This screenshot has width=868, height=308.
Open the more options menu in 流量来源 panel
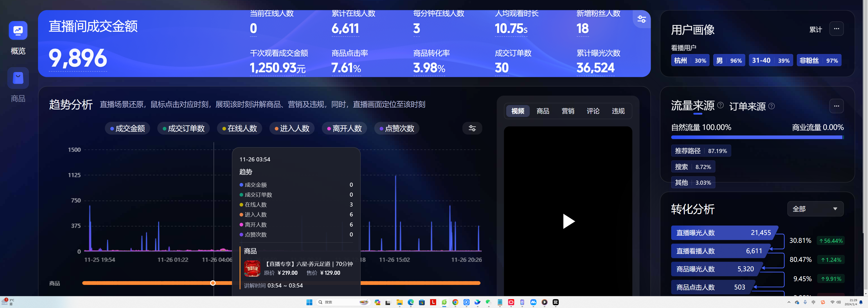[837, 106]
